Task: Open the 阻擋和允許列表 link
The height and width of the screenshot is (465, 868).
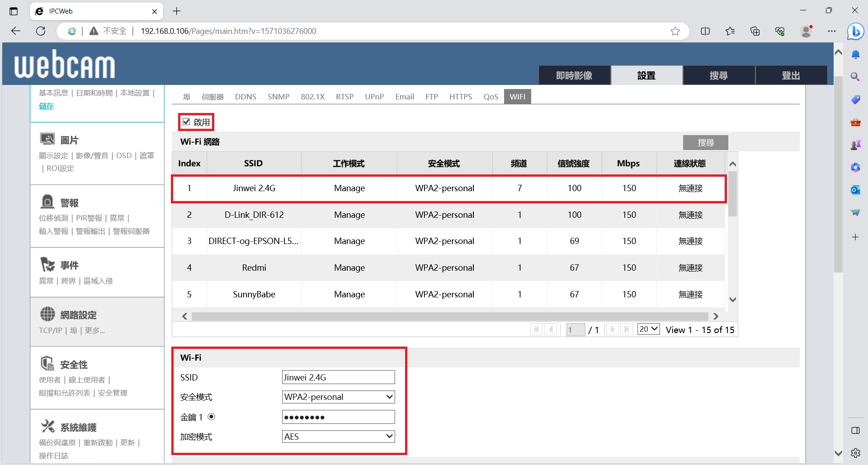Action: (x=64, y=393)
